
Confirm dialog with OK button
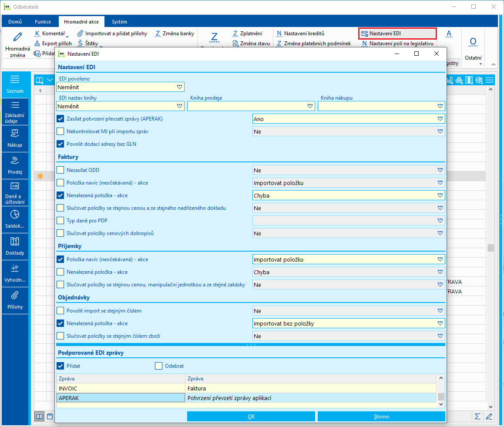click(x=251, y=417)
